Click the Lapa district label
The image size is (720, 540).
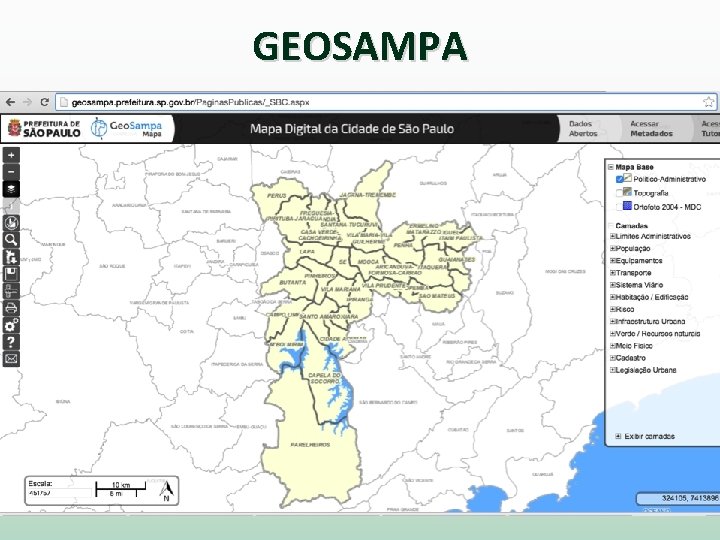tap(307, 252)
